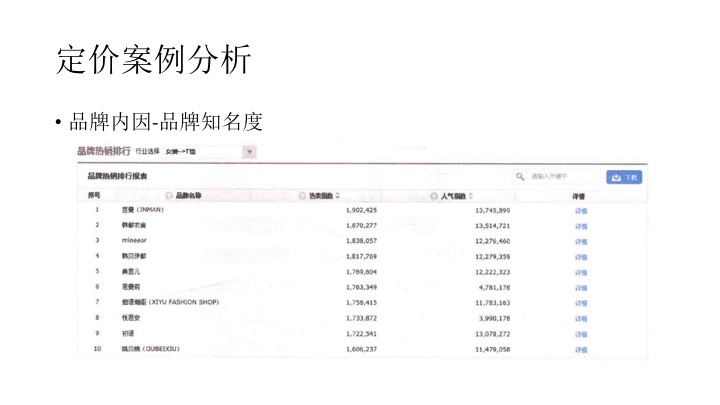Click the 行业选择 label
720x405 pixels.
[x=147, y=151]
